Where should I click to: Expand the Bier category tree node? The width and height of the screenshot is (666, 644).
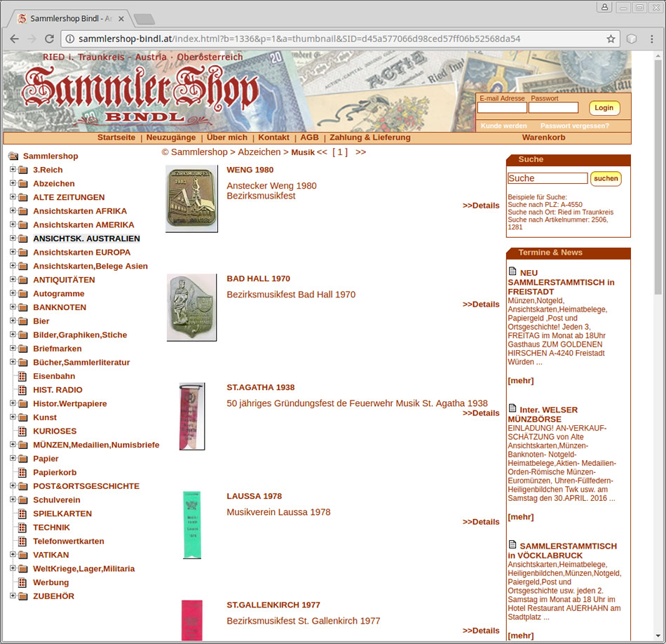coord(13,321)
